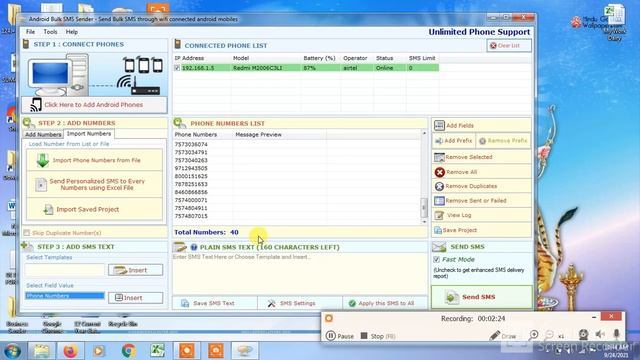Click the zoom in magnifier in recorder
Screen dimensions: 640x360
coord(533,336)
